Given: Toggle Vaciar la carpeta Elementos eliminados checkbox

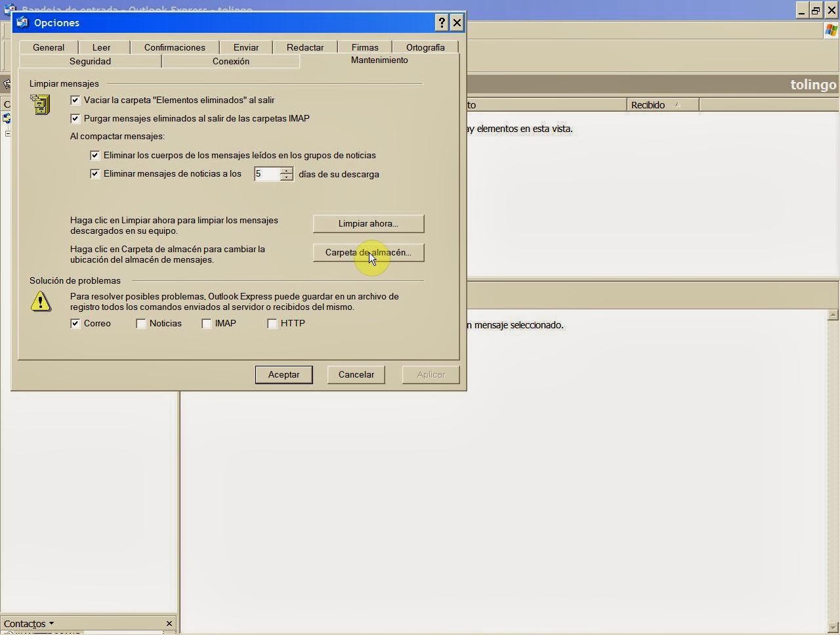Looking at the screenshot, I should point(75,100).
